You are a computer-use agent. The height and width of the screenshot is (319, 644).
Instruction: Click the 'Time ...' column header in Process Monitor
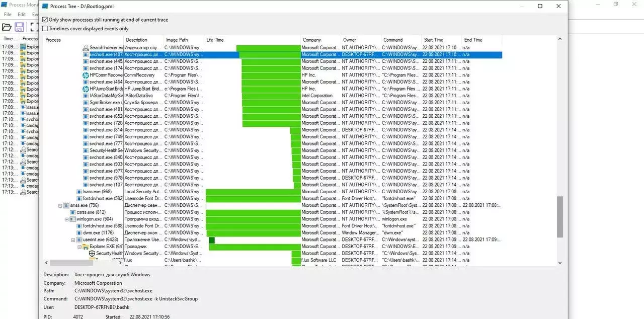click(x=10, y=38)
